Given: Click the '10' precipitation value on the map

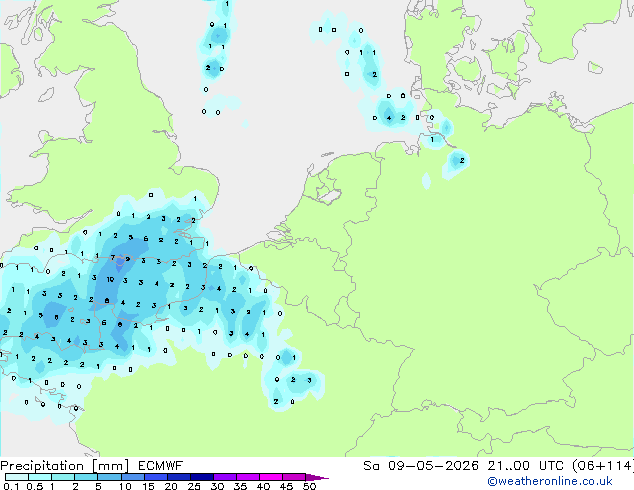Looking at the screenshot, I should [110, 279].
